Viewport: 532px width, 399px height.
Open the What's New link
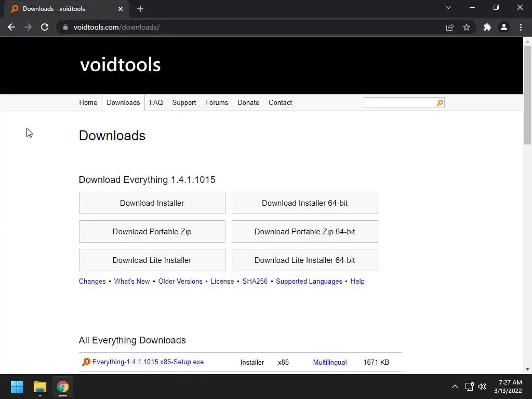pos(132,281)
